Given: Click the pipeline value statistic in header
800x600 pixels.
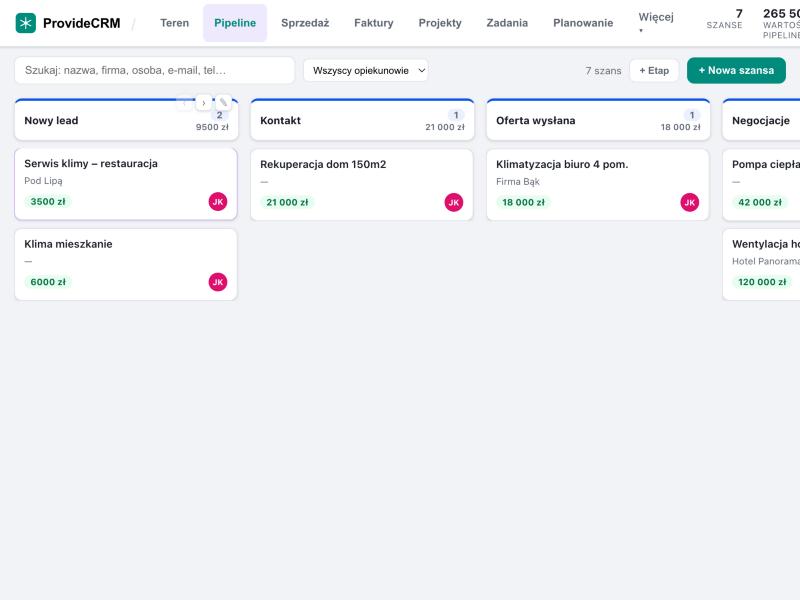Looking at the screenshot, I should (x=781, y=23).
